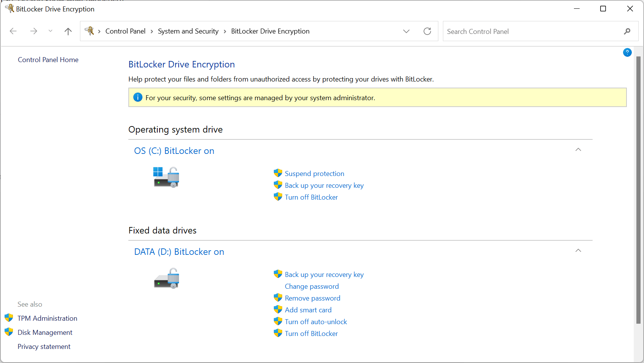Click the up arrow navigation icon
This screenshot has width=644, height=363.
click(68, 31)
